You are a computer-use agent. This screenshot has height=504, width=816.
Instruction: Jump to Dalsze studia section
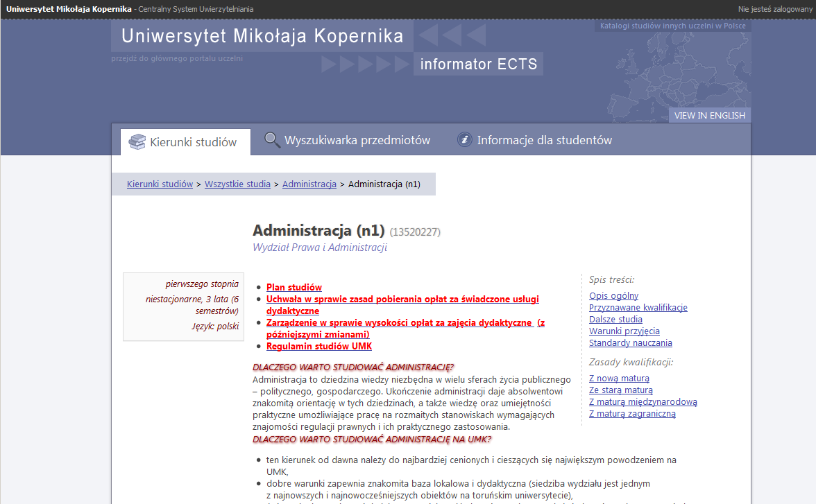(615, 320)
